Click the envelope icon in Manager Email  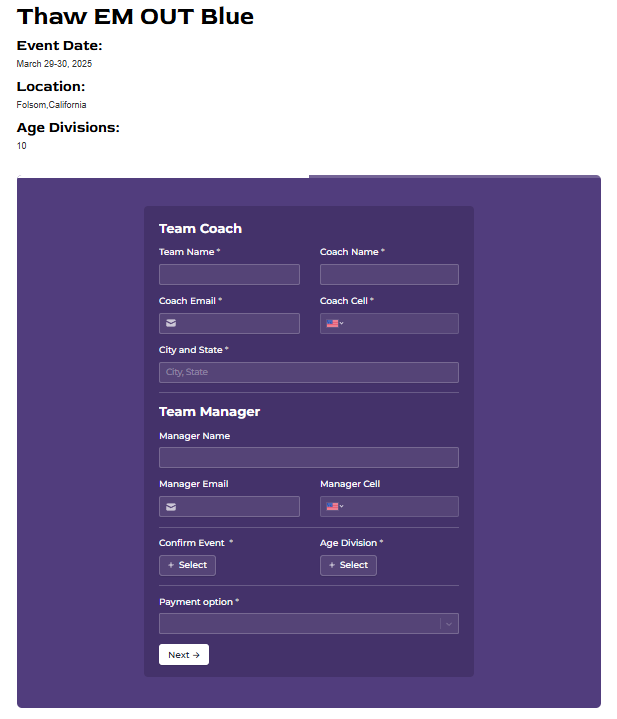click(x=171, y=507)
